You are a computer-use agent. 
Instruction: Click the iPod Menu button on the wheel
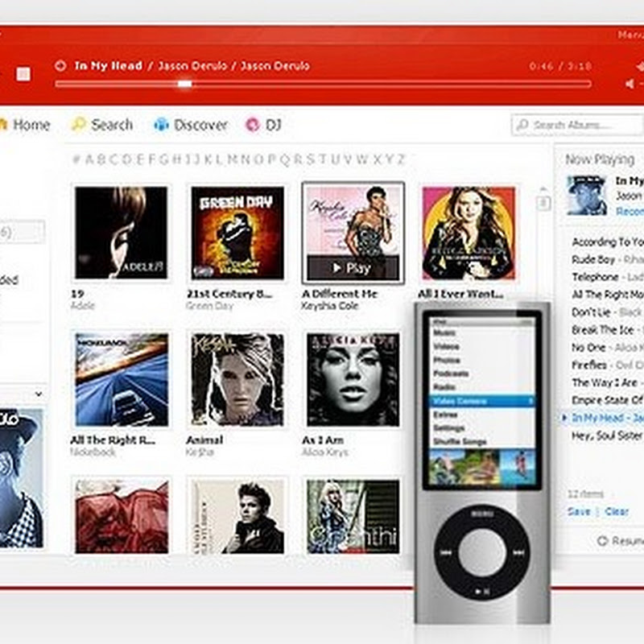pyautogui.click(x=481, y=514)
